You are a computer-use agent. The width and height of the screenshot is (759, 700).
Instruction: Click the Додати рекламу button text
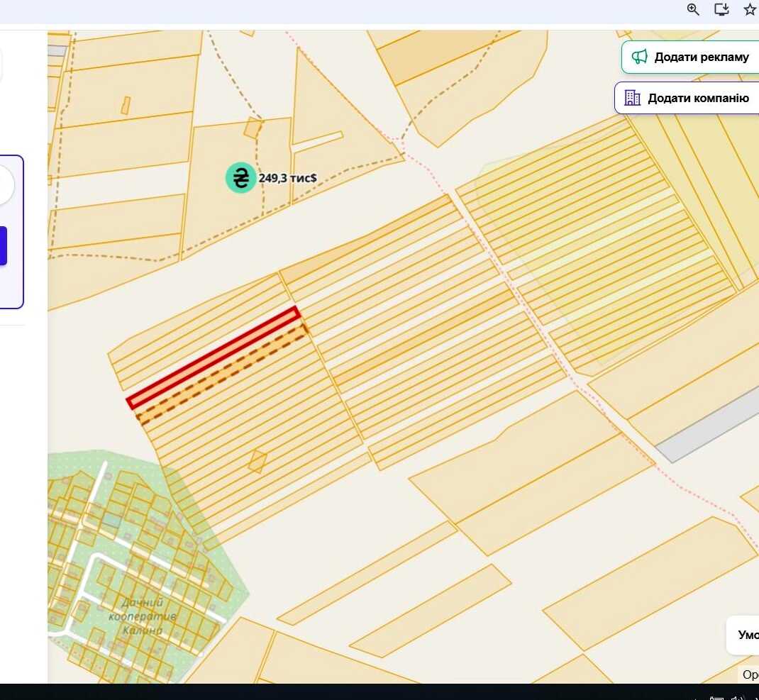[x=702, y=57]
